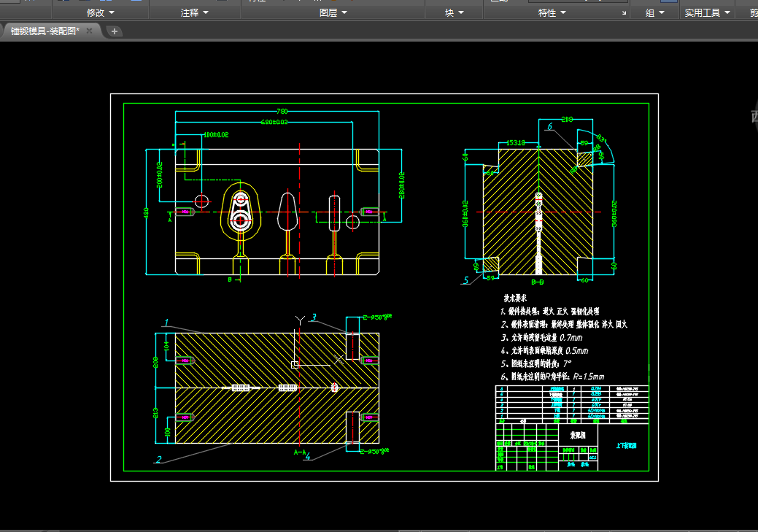Select part balloon number 5
This screenshot has height=532, width=758.
coord(466,280)
